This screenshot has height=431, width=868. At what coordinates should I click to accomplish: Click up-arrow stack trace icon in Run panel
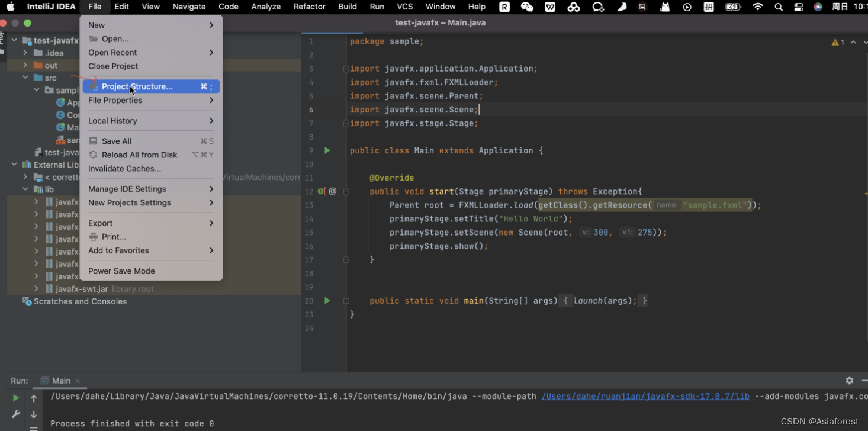(34, 397)
